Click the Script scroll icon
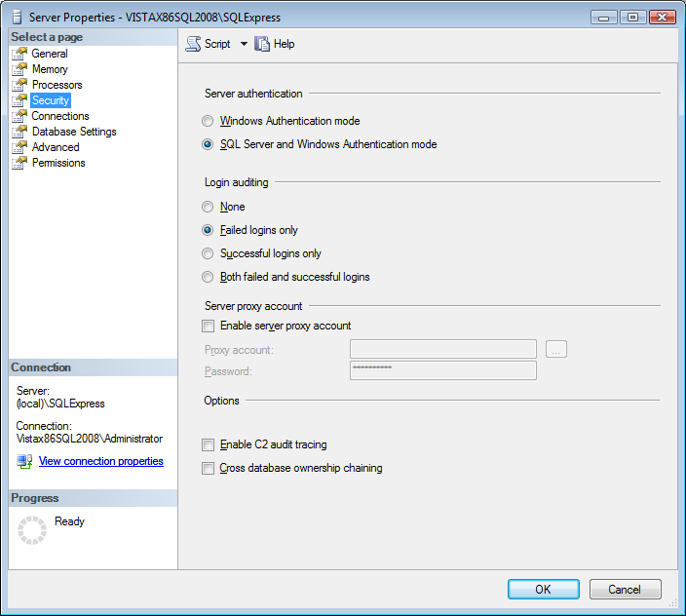Image resolution: width=686 pixels, height=616 pixels. click(x=193, y=44)
